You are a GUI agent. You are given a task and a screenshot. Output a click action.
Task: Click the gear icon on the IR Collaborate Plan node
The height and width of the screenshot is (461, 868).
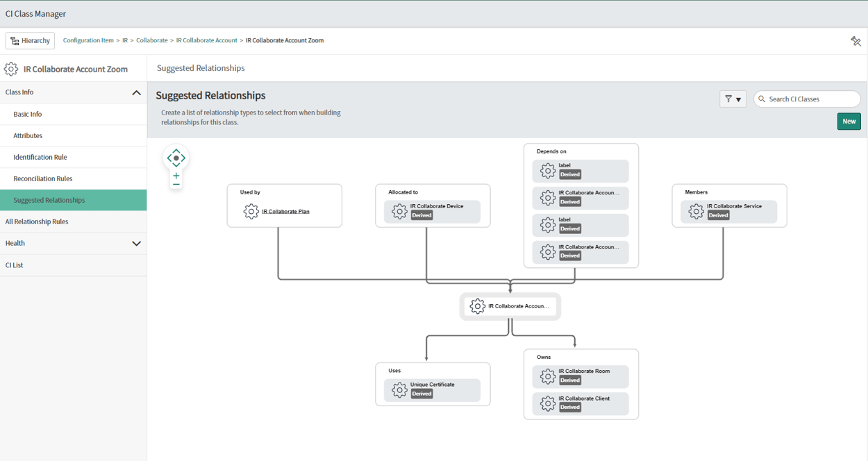point(251,211)
